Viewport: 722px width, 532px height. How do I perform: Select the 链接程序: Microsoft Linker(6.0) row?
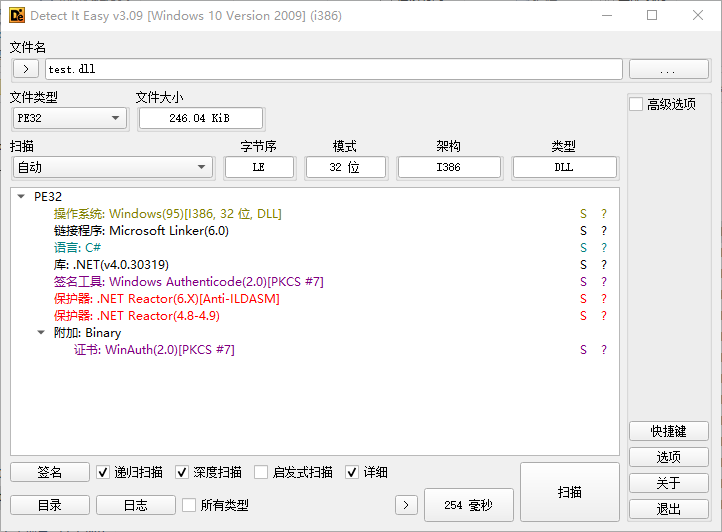315,231
